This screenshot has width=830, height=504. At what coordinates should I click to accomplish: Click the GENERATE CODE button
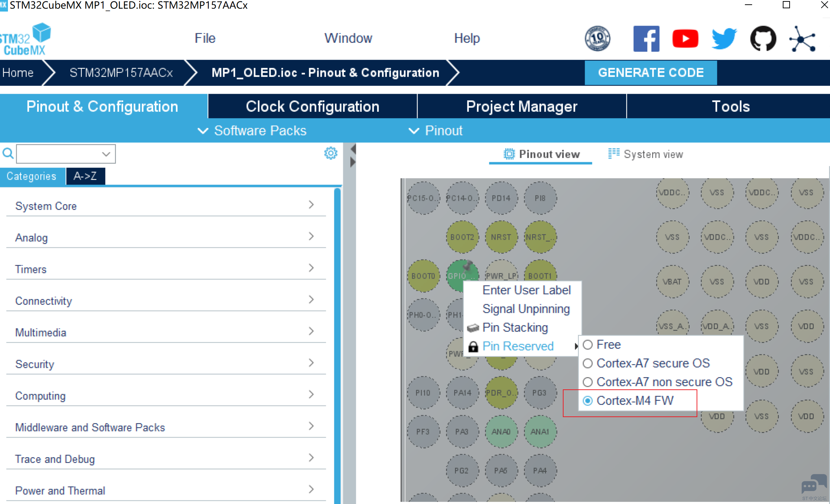(651, 72)
